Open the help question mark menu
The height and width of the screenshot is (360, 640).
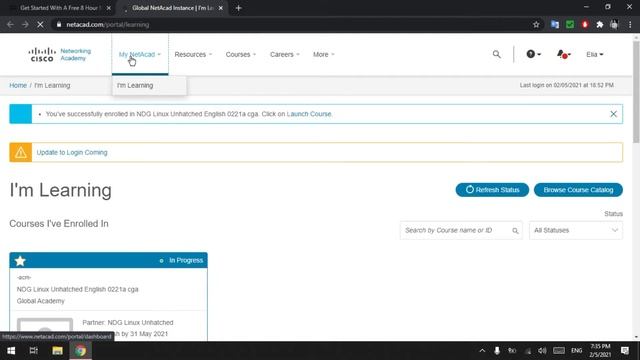click(x=533, y=54)
